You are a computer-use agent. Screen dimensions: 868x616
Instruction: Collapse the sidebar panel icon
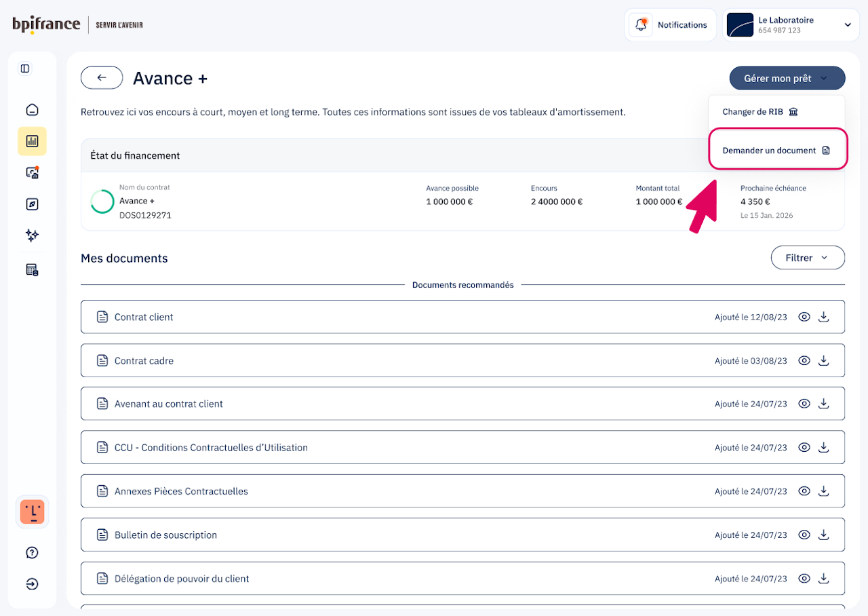click(x=25, y=69)
